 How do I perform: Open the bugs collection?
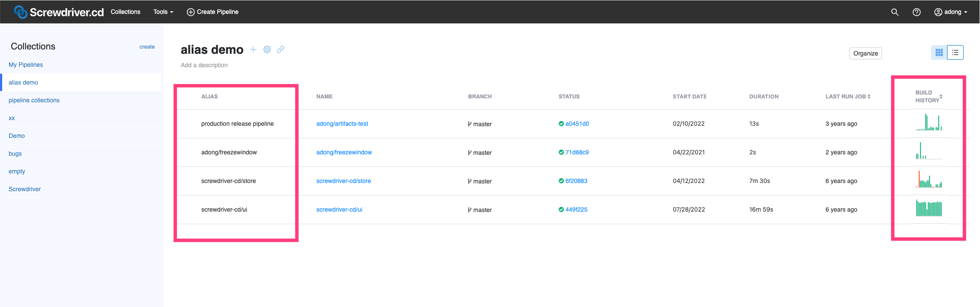click(15, 153)
